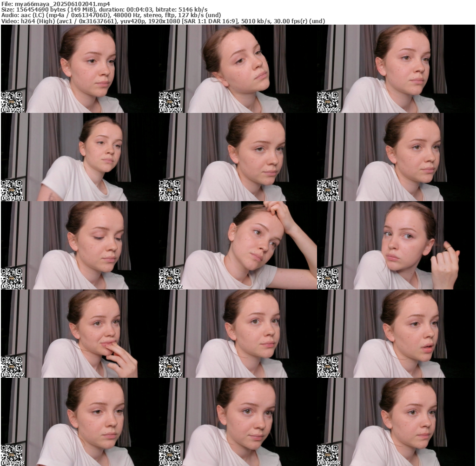
Task: Open the frame stamped 00:01:16
Action: click(x=238, y=157)
